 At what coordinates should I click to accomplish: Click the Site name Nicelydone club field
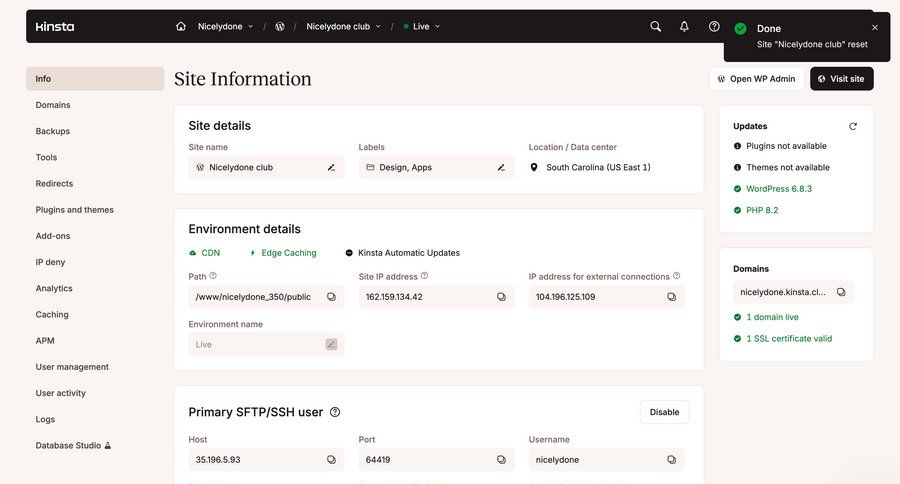pos(266,168)
